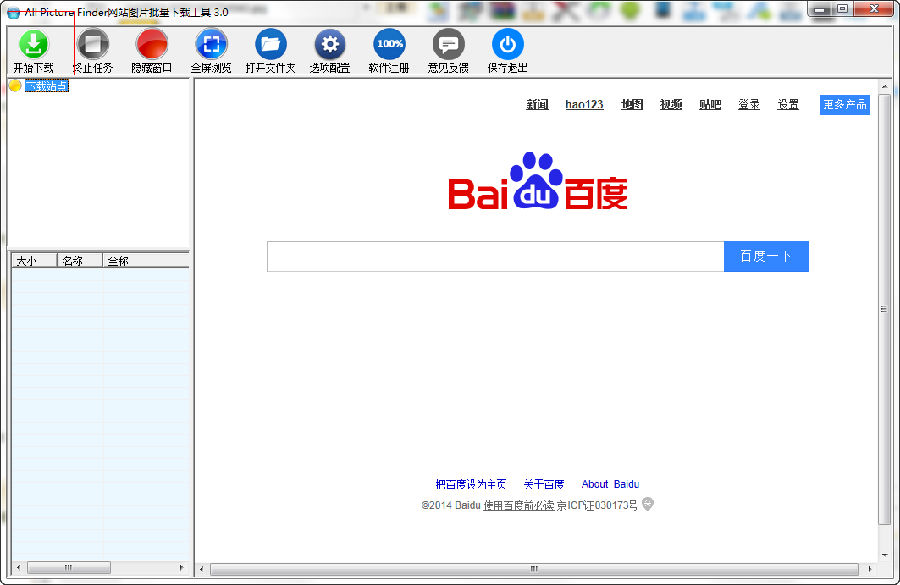The width and height of the screenshot is (900, 585).
Task: Click the green Start Download (开始下载) icon
Action: point(33,44)
